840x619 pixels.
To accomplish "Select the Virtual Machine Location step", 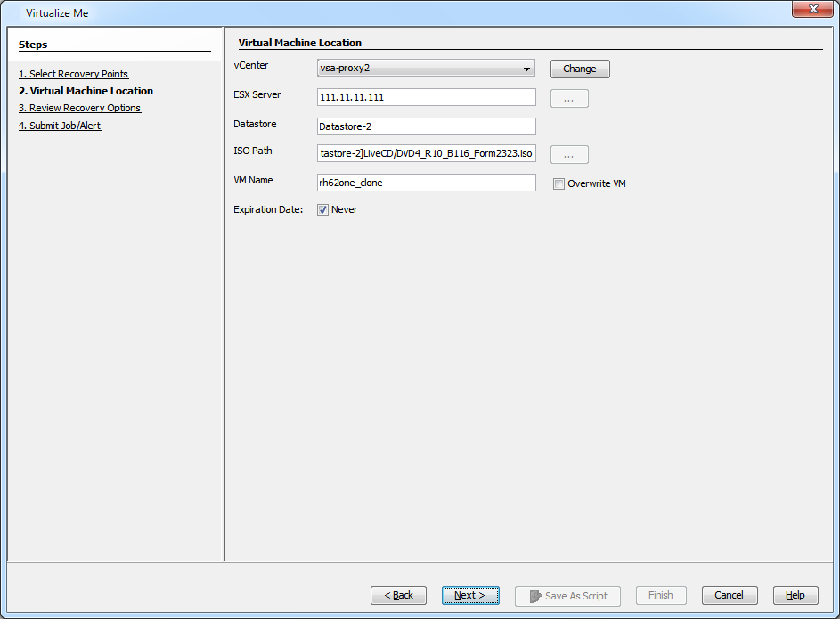I will click(x=86, y=91).
